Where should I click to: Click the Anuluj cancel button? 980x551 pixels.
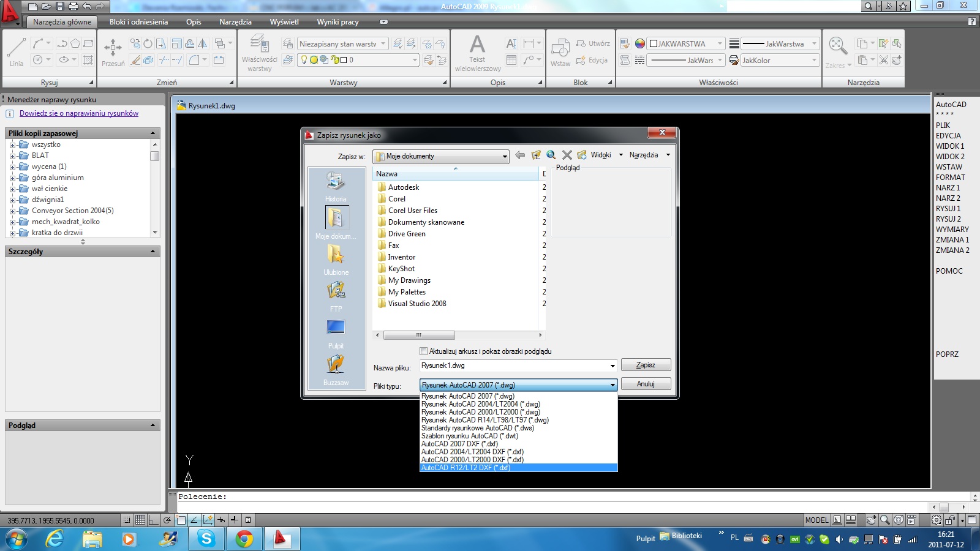point(646,384)
